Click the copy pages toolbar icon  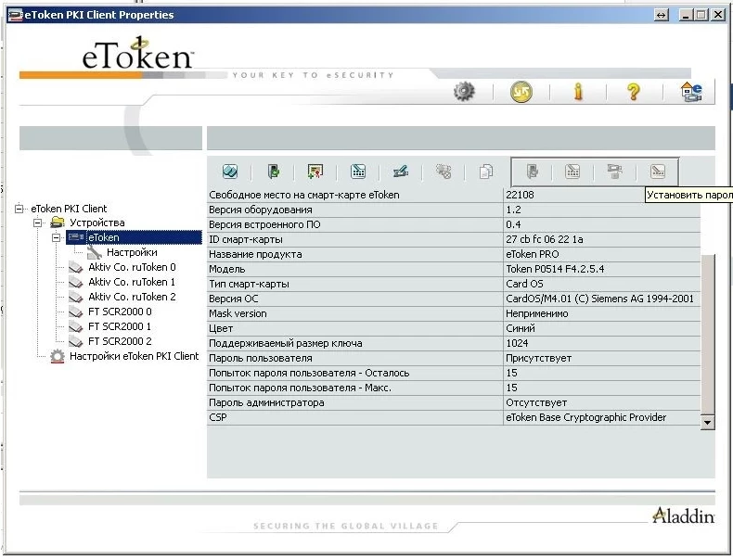(x=486, y=172)
